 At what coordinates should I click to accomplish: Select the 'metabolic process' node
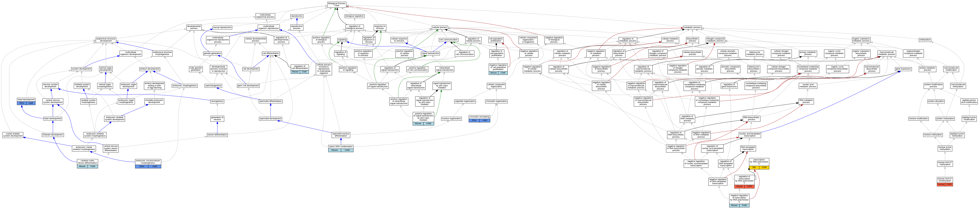[x=692, y=27]
